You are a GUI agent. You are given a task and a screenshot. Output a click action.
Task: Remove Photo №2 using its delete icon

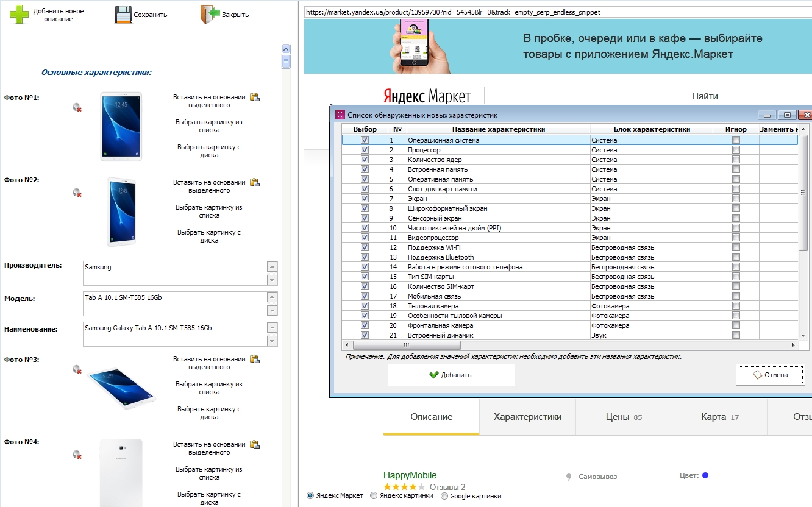coord(77,193)
